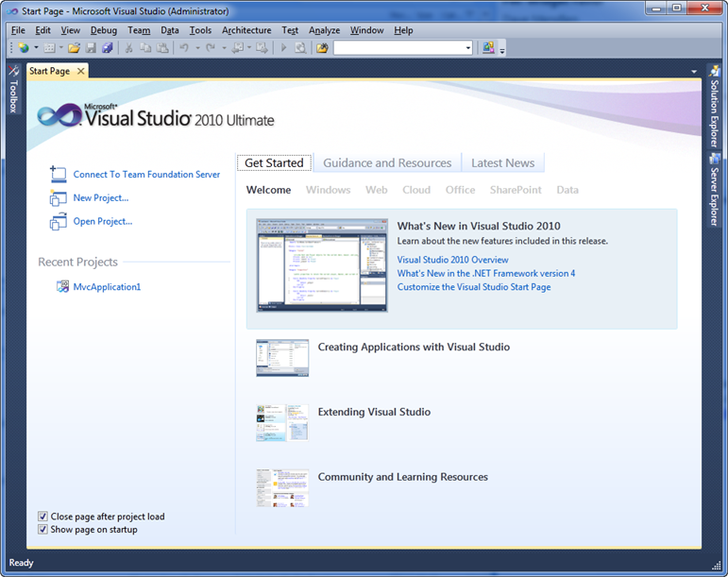Click the Navigate Forward toolbar icon

point(262,47)
